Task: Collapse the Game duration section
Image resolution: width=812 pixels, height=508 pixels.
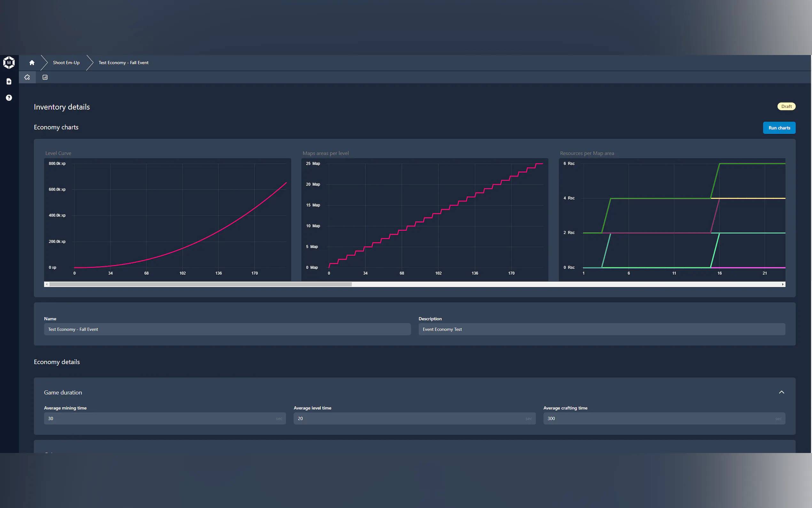Action: tap(781, 392)
